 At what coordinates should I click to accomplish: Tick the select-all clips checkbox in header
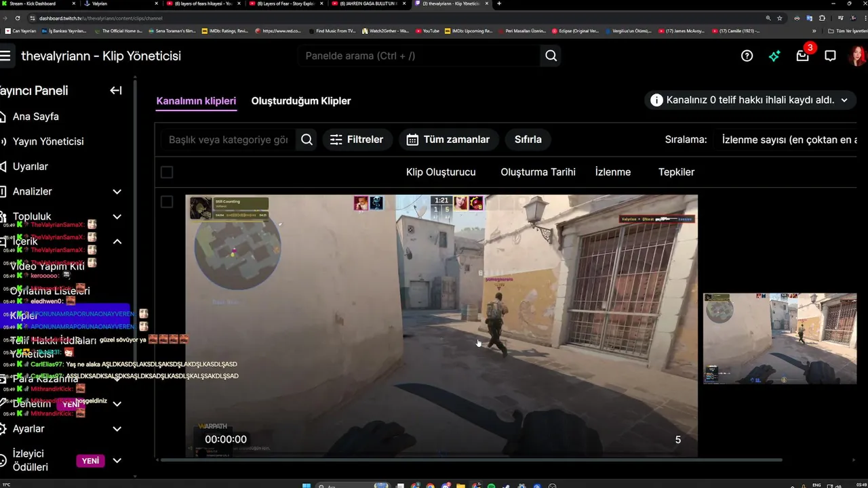(167, 172)
